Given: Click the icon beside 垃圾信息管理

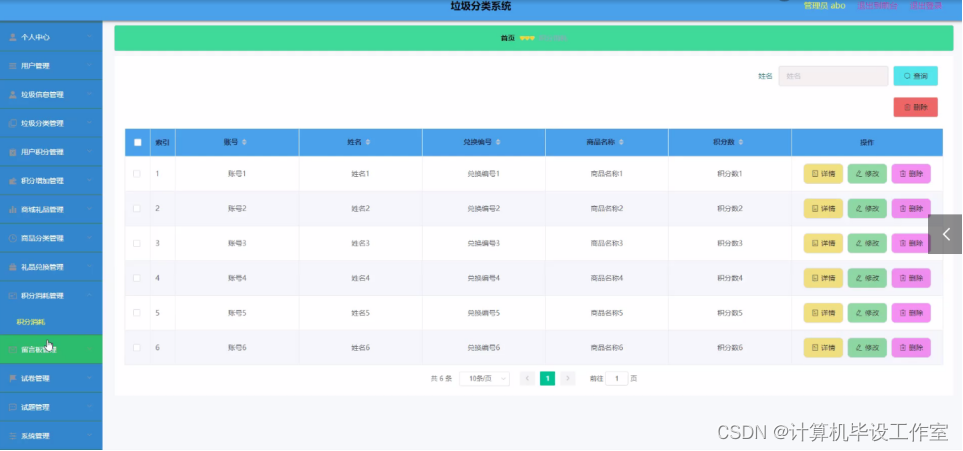Looking at the screenshot, I should pyautogui.click(x=13, y=95).
